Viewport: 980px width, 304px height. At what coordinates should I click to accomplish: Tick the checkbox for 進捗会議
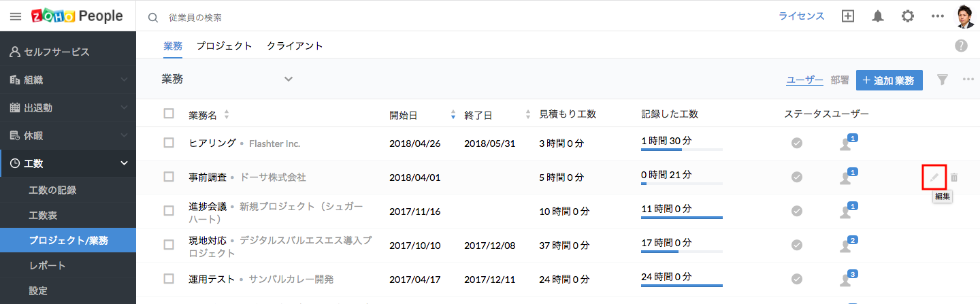tap(169, 211)
